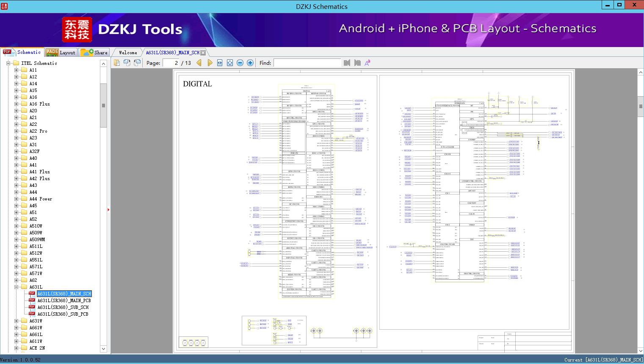The height and width of the screenshot is (364, 644).
Task: Click the fit width icon
Action: (220, 63)
